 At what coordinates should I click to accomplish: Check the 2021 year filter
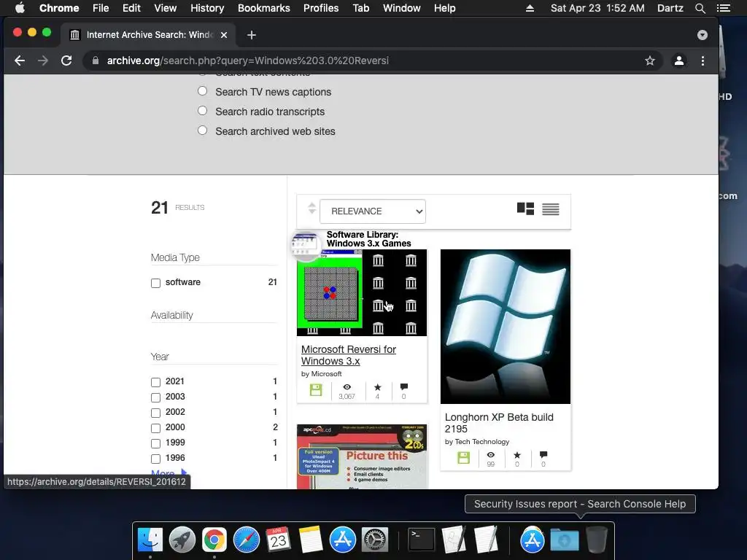click(156, 382)
